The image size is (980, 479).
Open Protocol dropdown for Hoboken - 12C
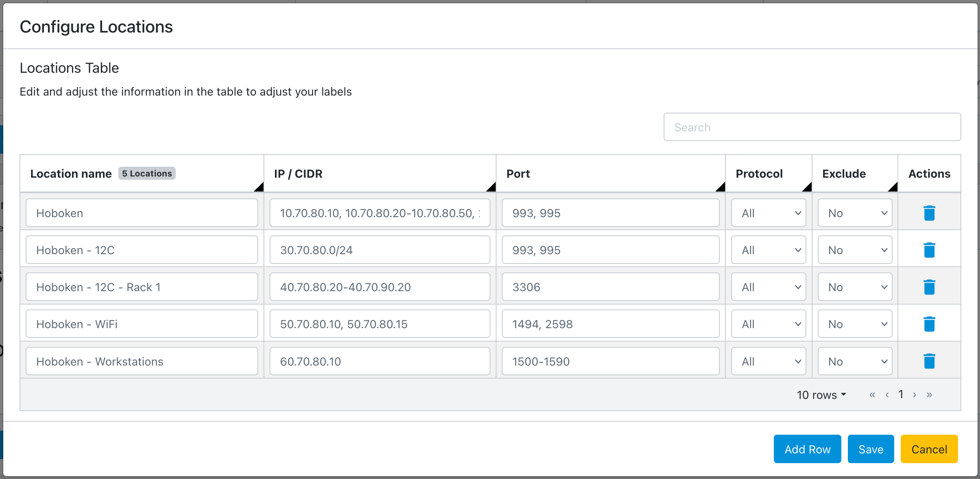point(769,250)
